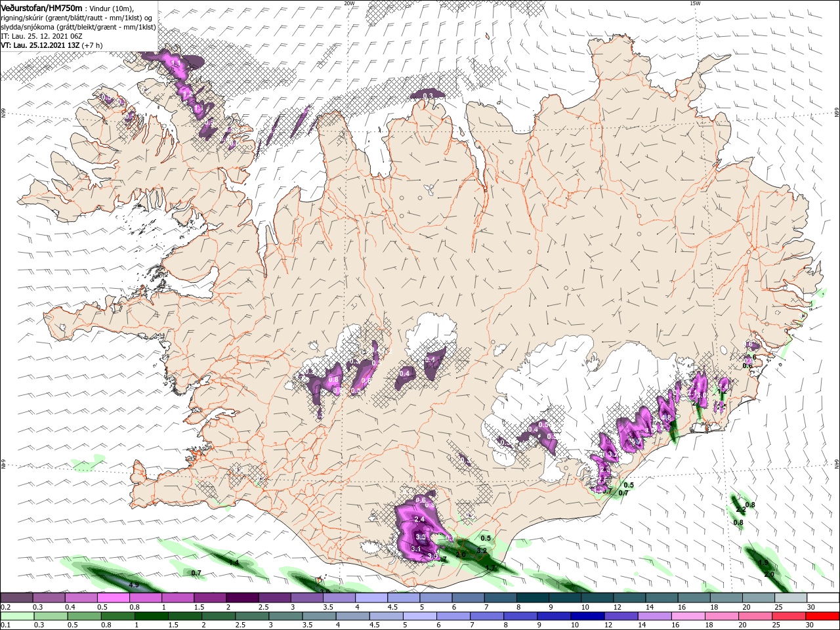The image size is (840, 630).
Task: Select the 'IT: Lau. 25. 12. 2021 06Z' line
Action: (x=41, y=36)
